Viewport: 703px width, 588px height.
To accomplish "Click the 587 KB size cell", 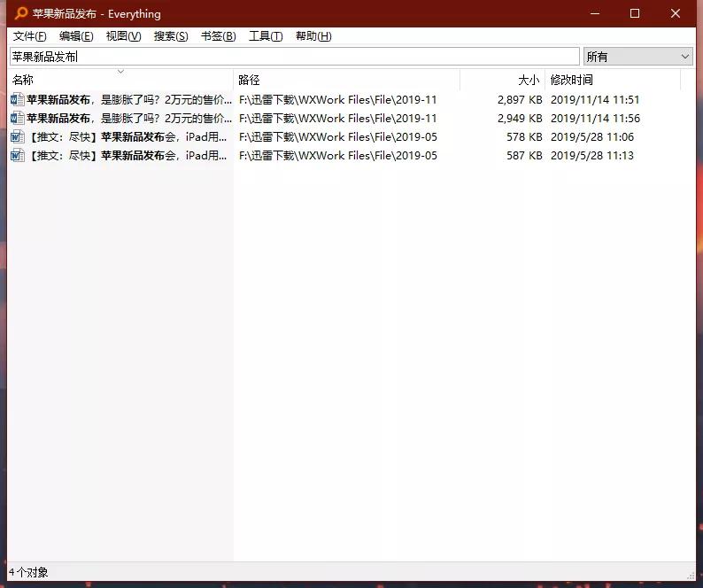I will 524,156.
